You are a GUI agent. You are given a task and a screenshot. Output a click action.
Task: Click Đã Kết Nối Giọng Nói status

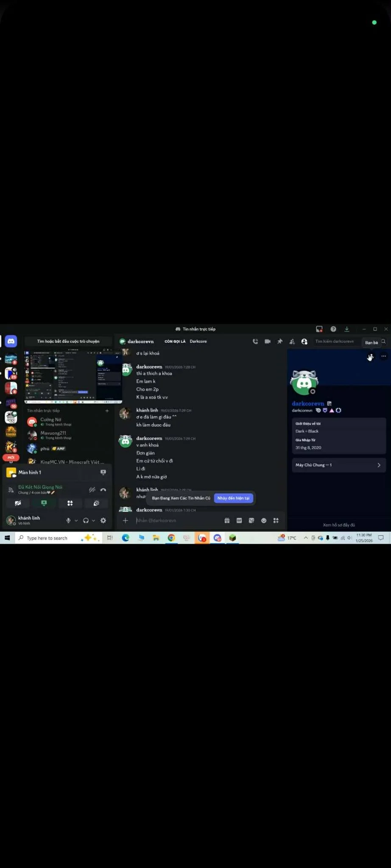coord(40,487)
